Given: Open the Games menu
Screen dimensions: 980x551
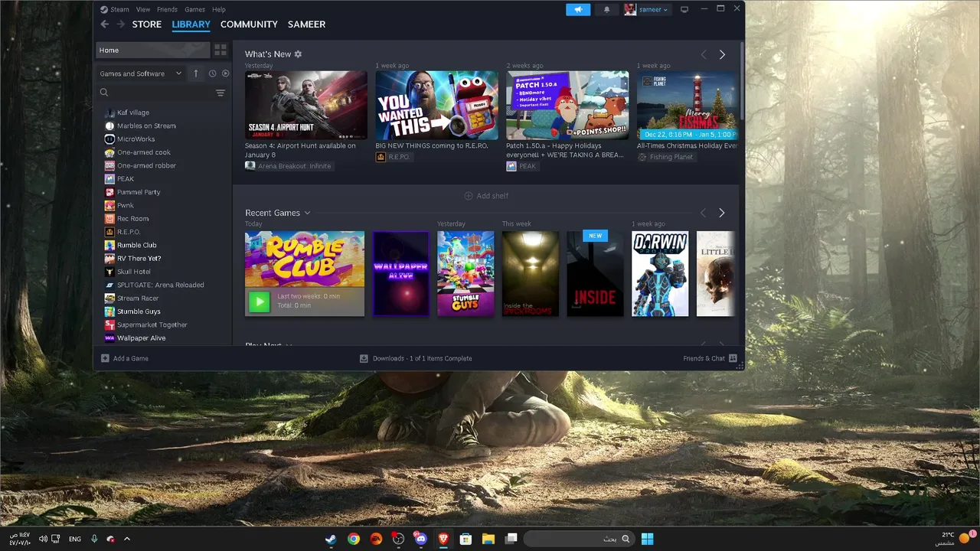Looking at the screenshot, I should 194,9.
